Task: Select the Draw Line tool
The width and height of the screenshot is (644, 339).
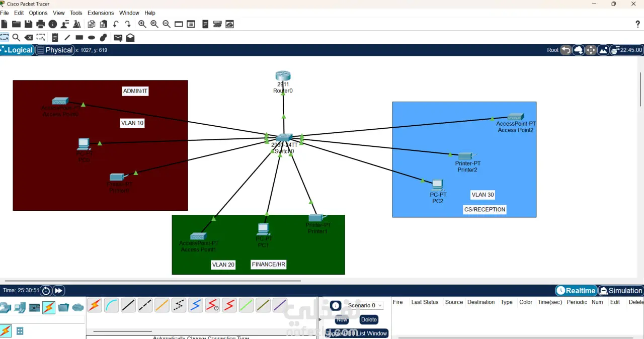Action: pos(67,37)
